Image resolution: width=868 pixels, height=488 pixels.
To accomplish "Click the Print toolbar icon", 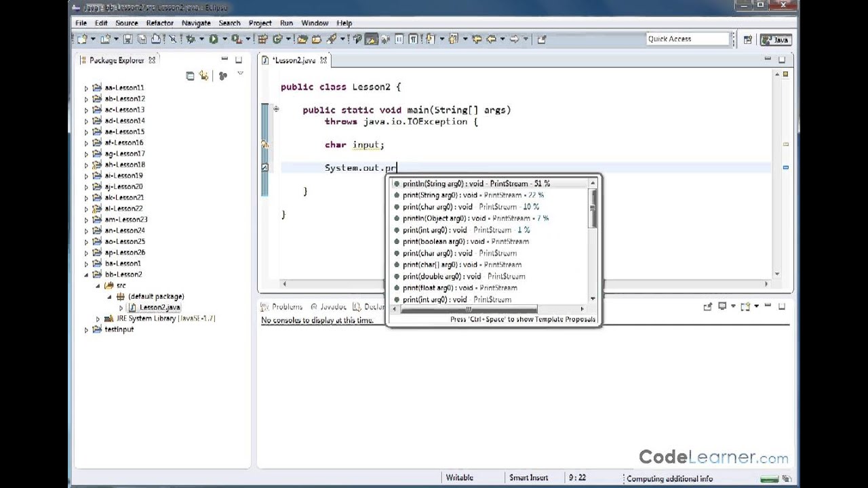I will click(x=156, y=39).
